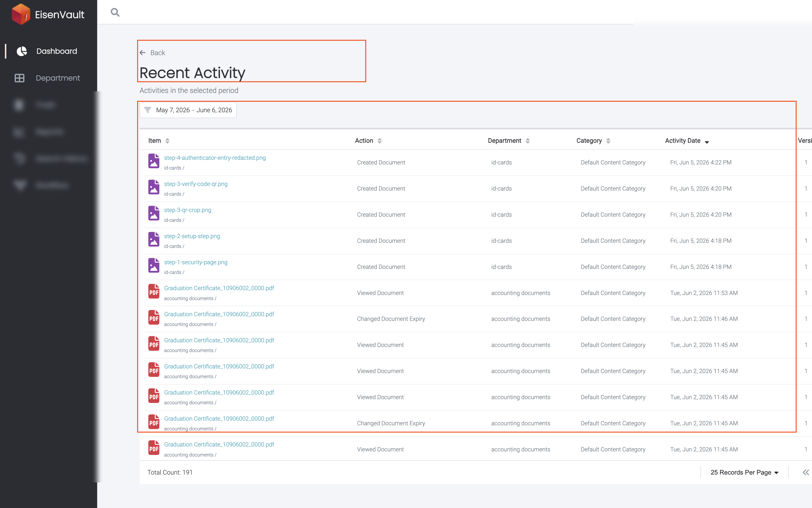Click the EisenVault logo cube
Screen dimensions: 812x508
pos(21,14)
